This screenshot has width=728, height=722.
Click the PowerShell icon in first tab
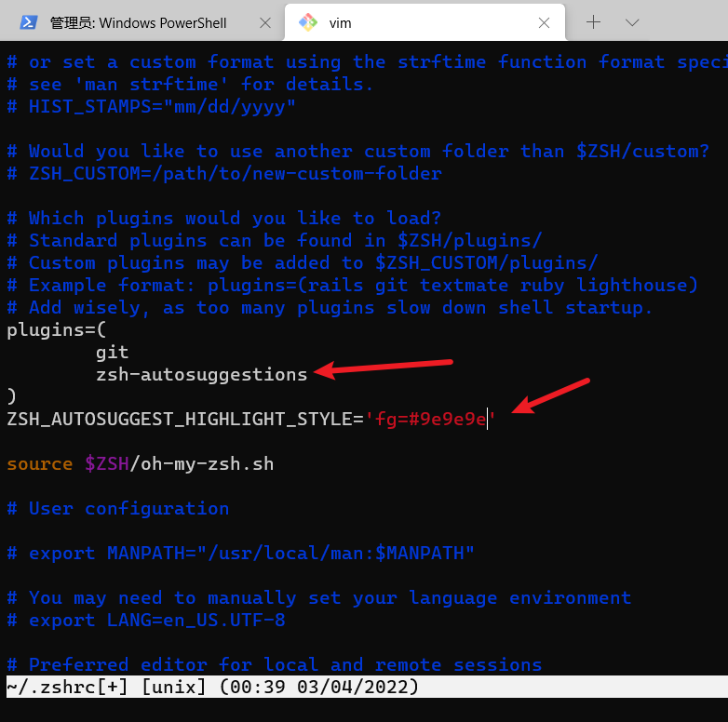pos(29,22)
